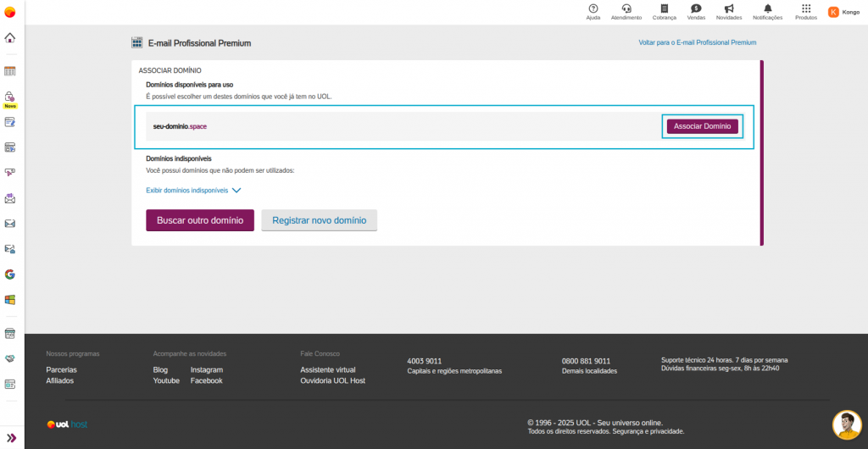Open the Google sidebar icon
Image resolution: width=868 pixels, height=449 pixels.
[10, 274]
